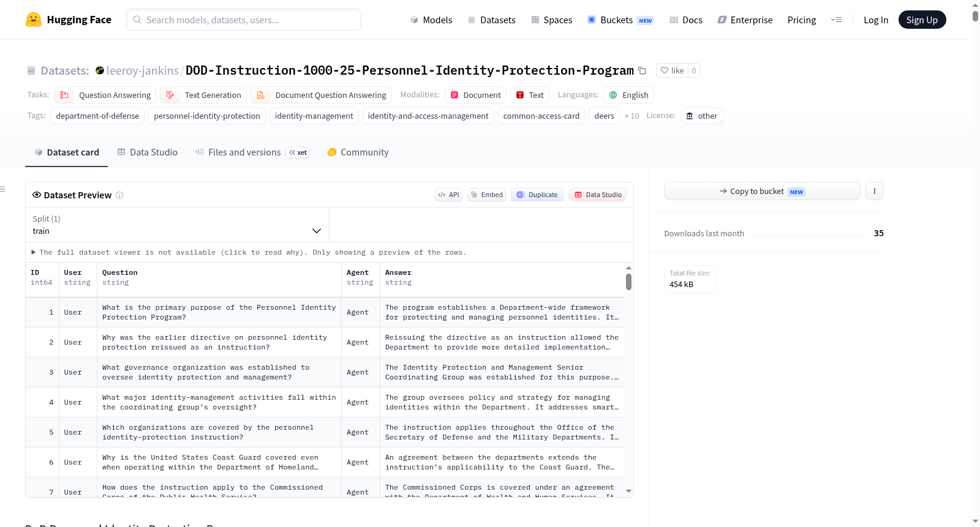Go to the Community tab

[358, 152]
